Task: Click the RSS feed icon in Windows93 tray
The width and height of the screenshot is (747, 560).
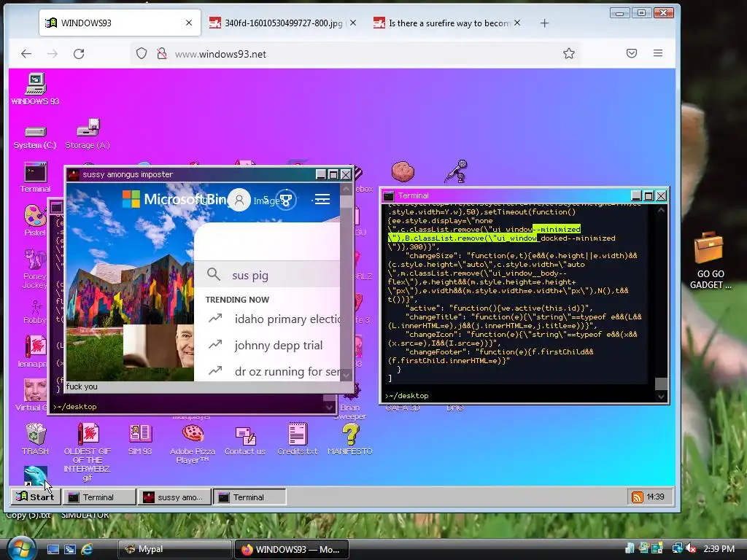Action: (637, 497)
